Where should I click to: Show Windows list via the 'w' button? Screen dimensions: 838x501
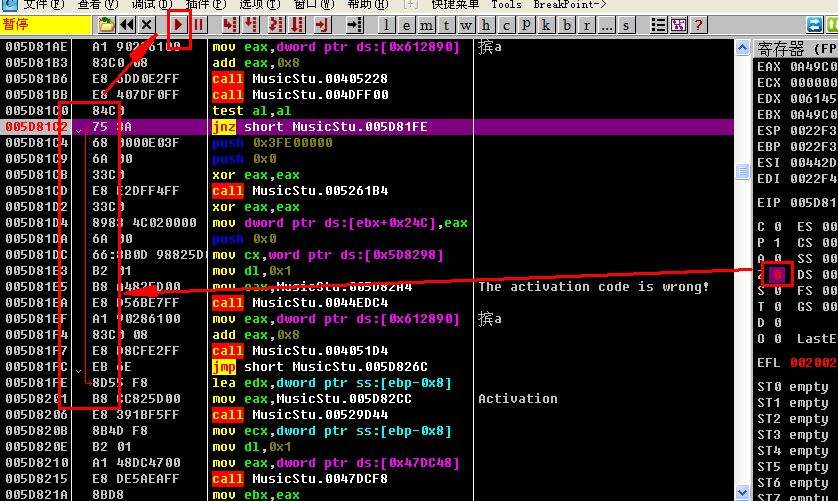pos(466,25)
